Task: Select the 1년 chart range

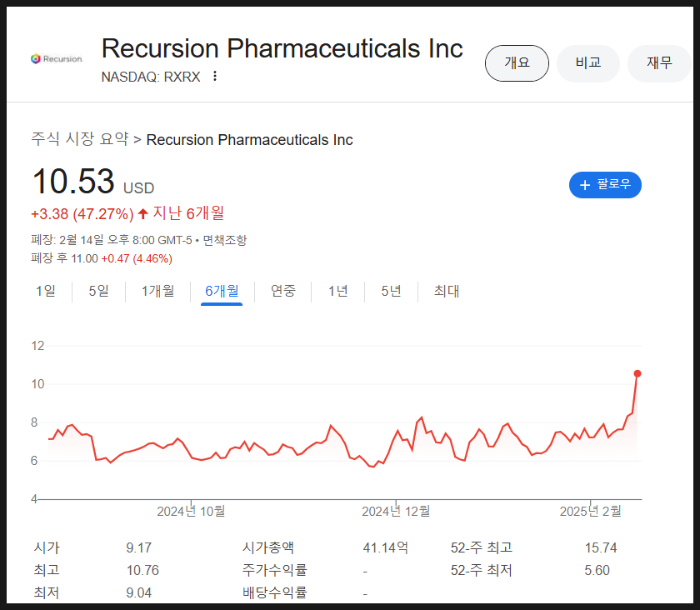Action: [x=337, y=292]
